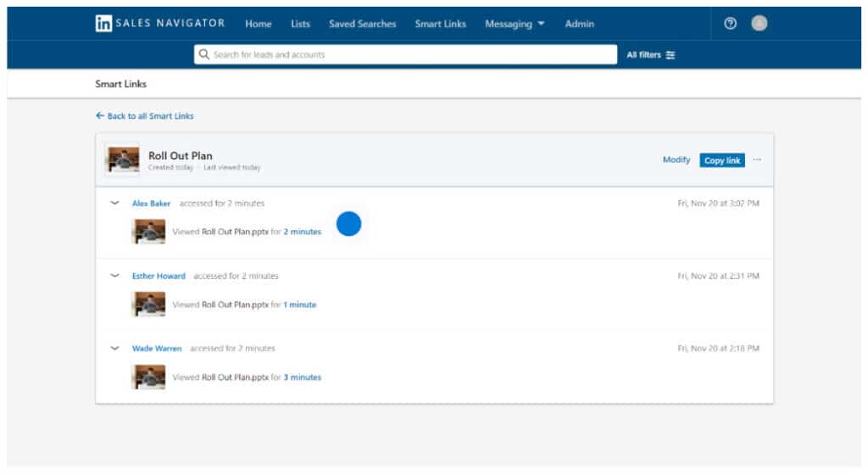This screenshot has width=868, height=476.
Task: Click the Created today text
Action: (x=170, y=167)
